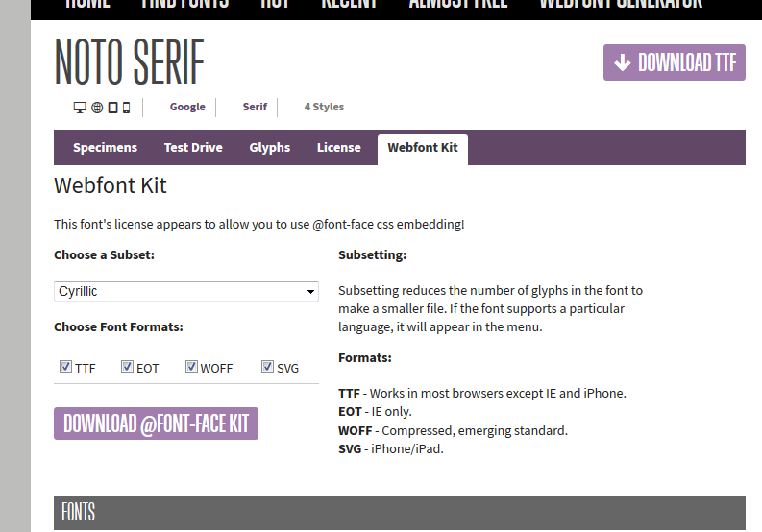762x532 pixels.
Task: Open the Test Drive tab
Action: [193, 148]
